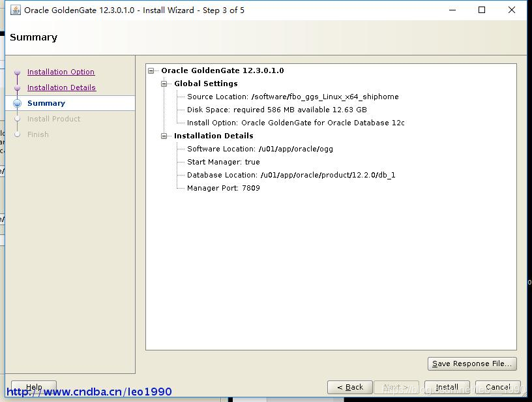Select the Source Location row

point(293,97)
